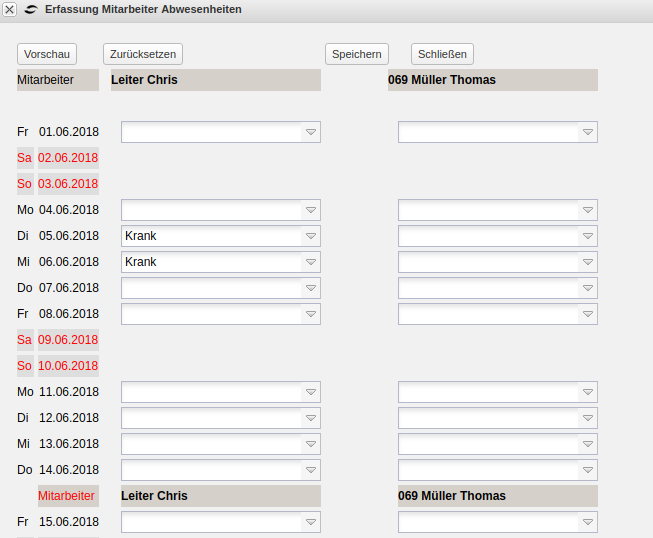Viewport: 653px width, 538px height.
Task: Open Leiter Chris dropdown for 08.06.2018
Action: pos(310,314)
